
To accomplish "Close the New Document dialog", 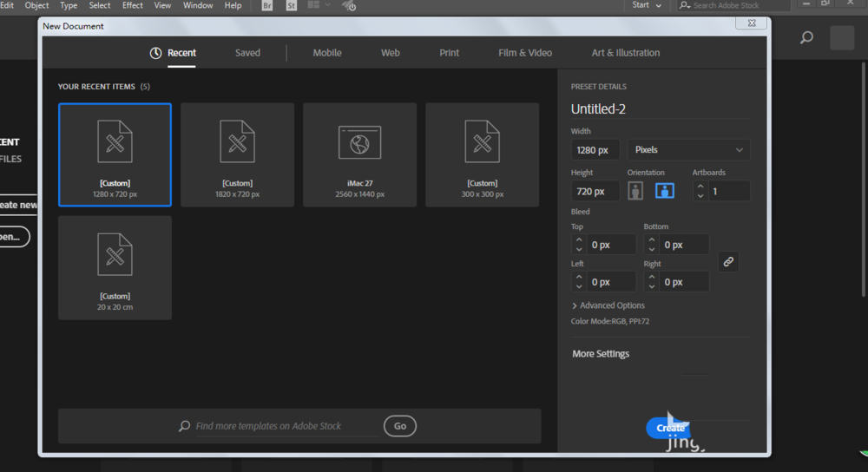I will [x=751, y=23].
